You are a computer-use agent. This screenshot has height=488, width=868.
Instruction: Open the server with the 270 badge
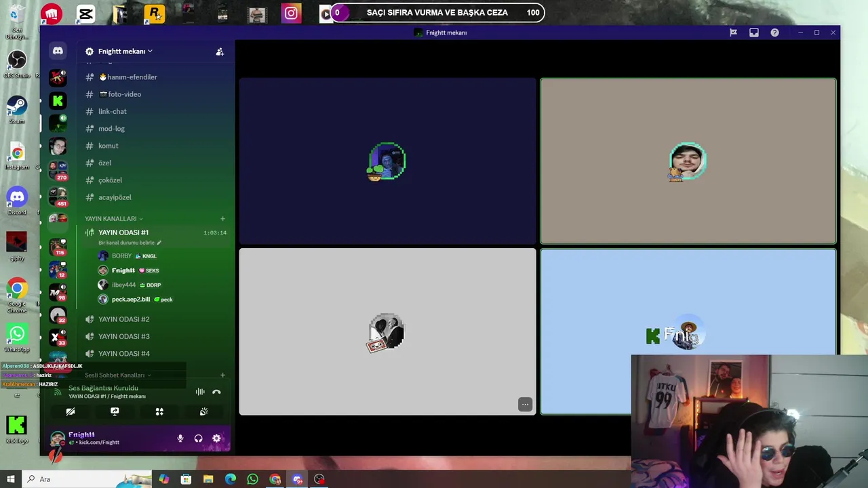(x=58, y=169)
